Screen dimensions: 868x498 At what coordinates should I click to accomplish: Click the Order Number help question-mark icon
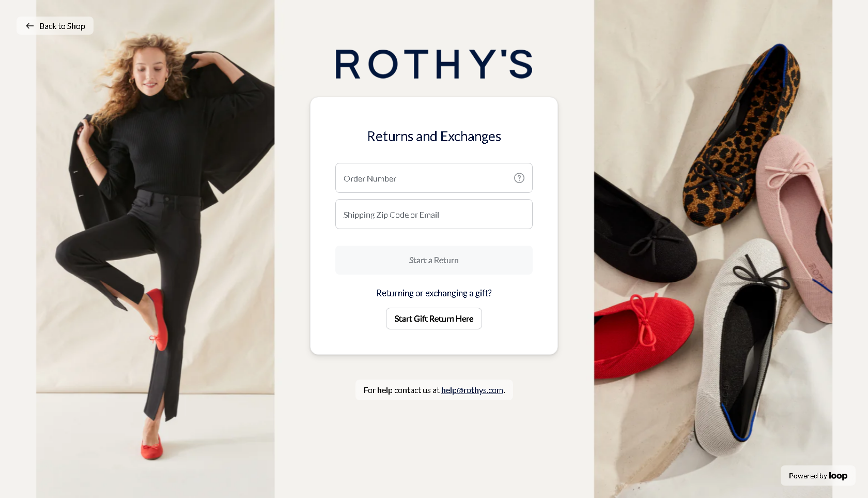(x=519, y=178)
